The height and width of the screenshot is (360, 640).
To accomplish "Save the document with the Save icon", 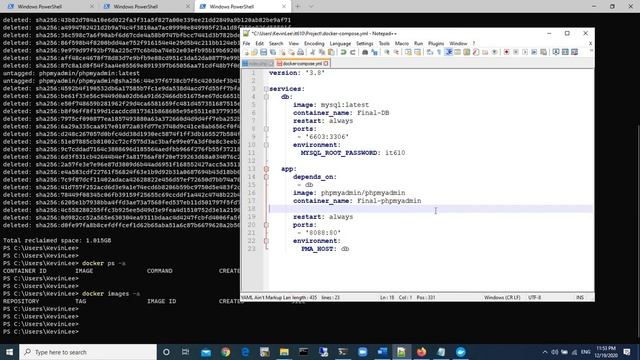I will pos(263,52).
